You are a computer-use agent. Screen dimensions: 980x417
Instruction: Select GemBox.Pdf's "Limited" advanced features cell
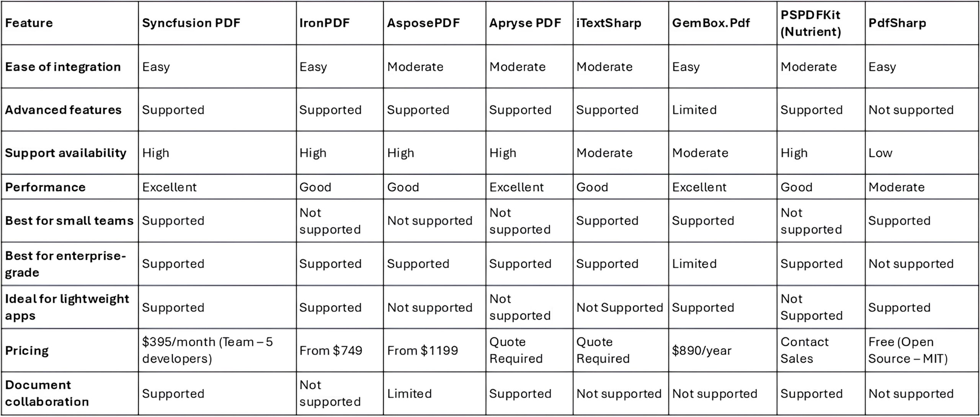[694, 110]
